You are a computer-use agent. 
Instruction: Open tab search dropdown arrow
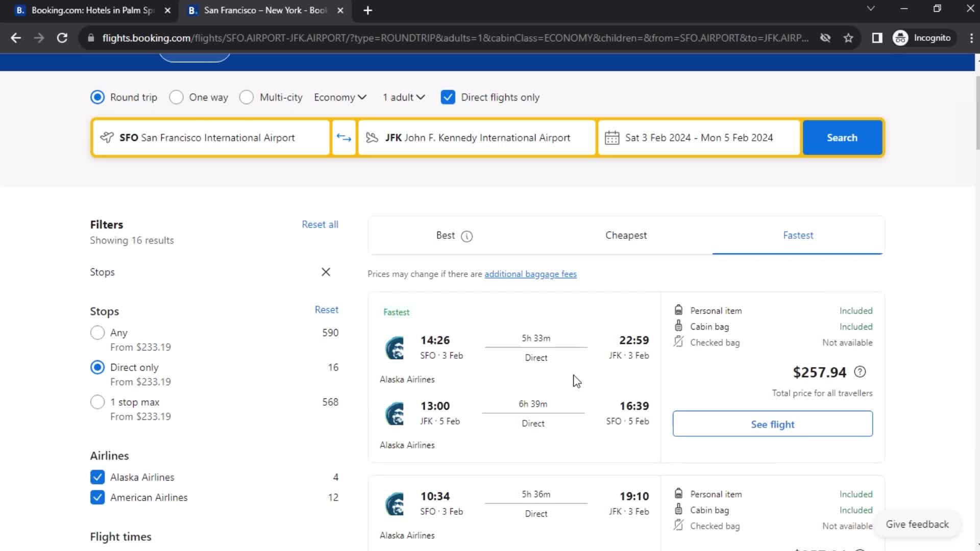click(871, 9)
